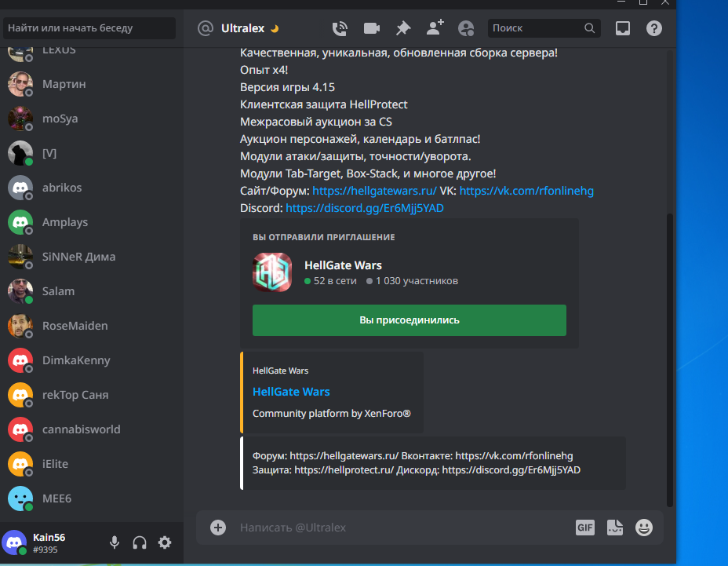The height and width of the screenshot is (566, 728).
Task: Show Ultralex's user profile panel
Action: coord(466,28)
